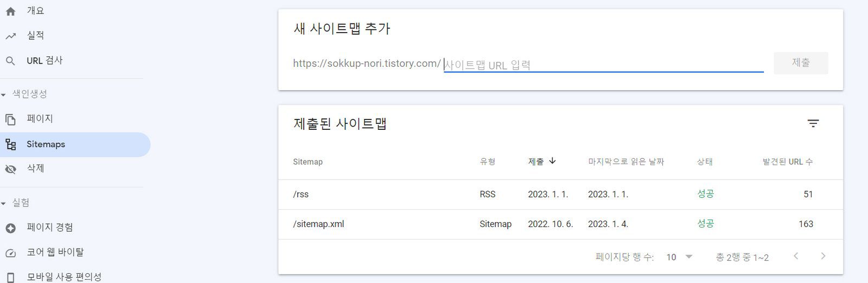This screenshot has height=283, width=868.
Task: Collapse the 색인생성 section
Action: coord(4,95)
